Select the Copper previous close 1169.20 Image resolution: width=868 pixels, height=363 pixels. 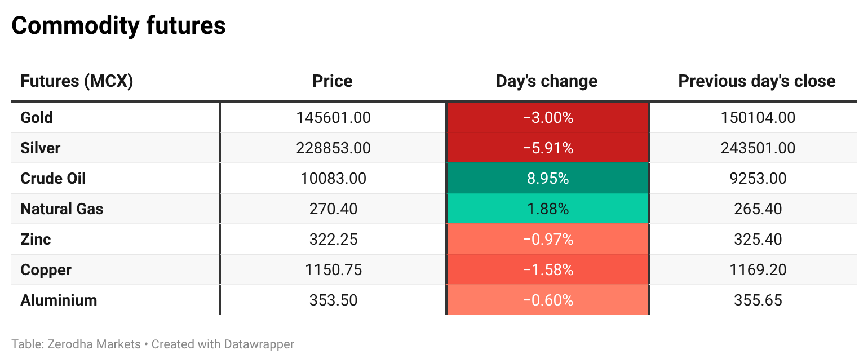pos(758,270)
